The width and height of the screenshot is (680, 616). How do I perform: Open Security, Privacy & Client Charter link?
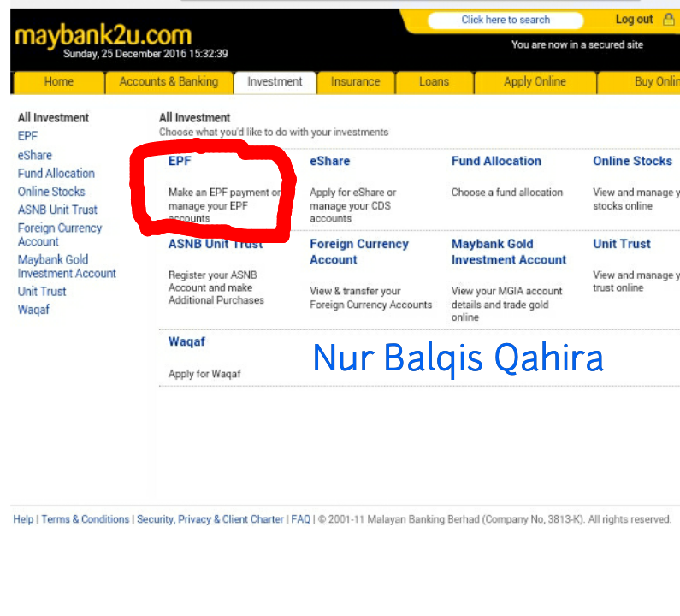point(210,519)
